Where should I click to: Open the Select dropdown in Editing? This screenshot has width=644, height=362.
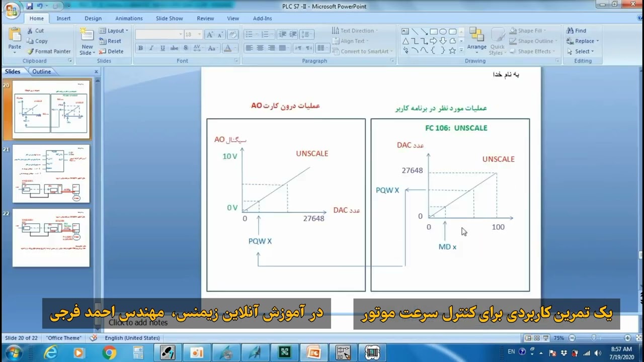tap(580, 51)
